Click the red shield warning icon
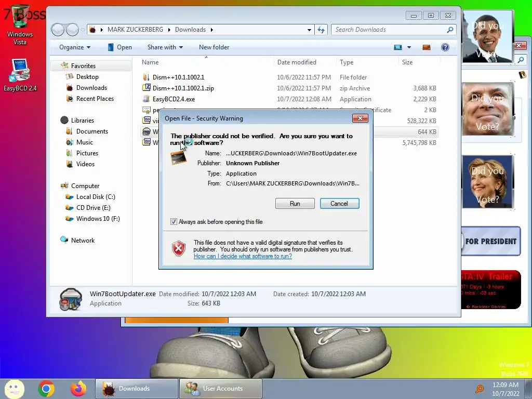 [x=179, y=248]
